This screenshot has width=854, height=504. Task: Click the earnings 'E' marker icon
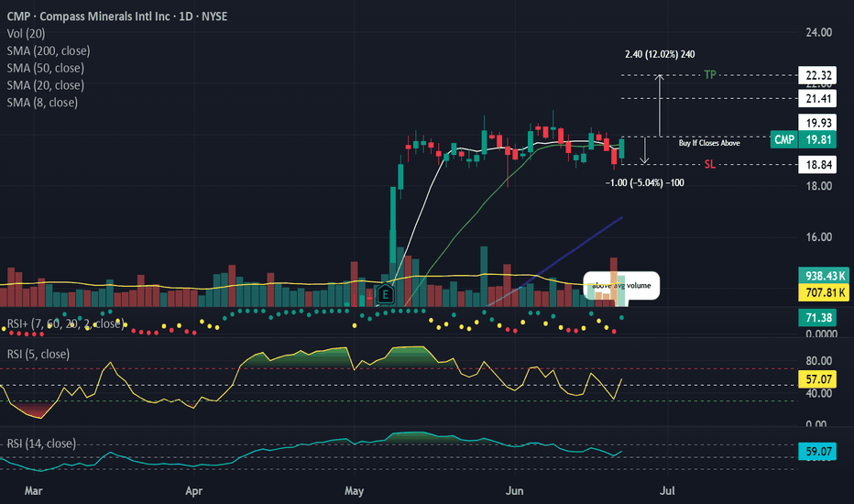385,295
